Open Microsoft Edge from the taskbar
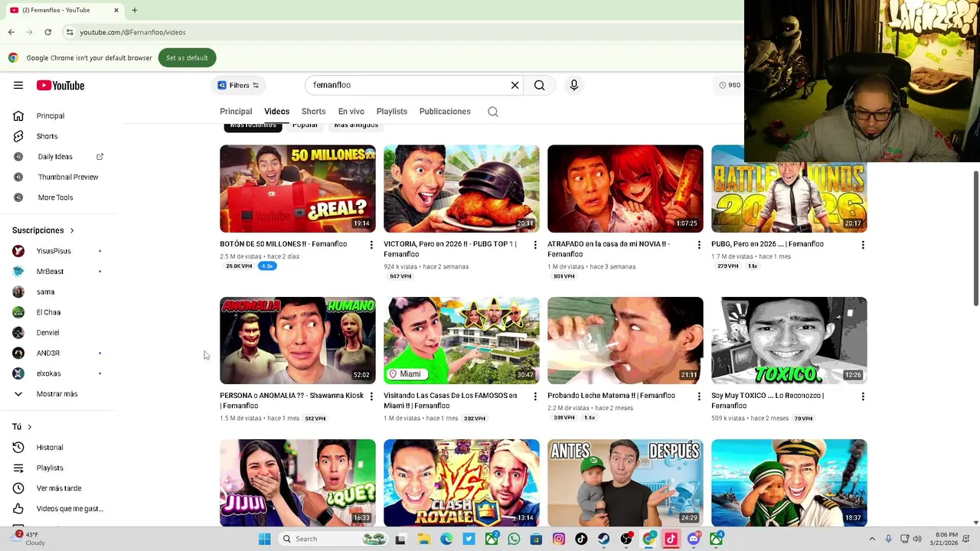980x551 pixels. coord(446,539)
